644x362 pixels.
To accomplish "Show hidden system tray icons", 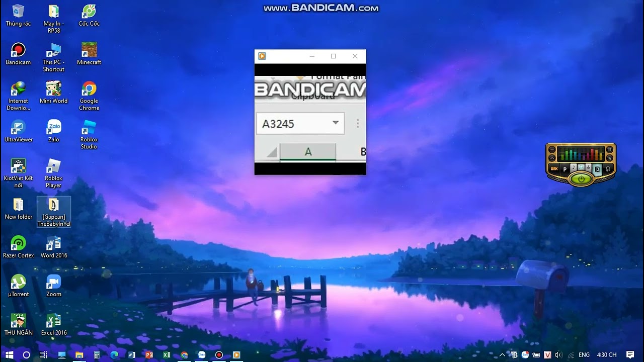I will pos(502,355).
